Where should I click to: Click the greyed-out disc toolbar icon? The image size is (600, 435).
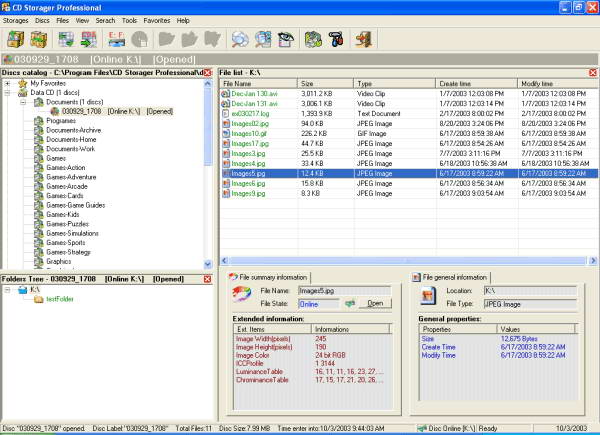[140, 39]
